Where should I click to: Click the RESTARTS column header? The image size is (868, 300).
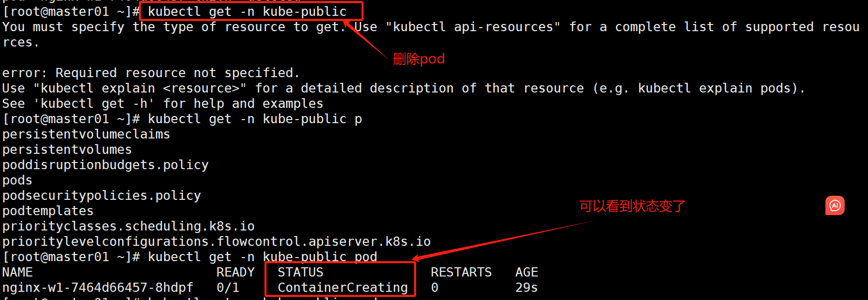[x=461, y=272]
